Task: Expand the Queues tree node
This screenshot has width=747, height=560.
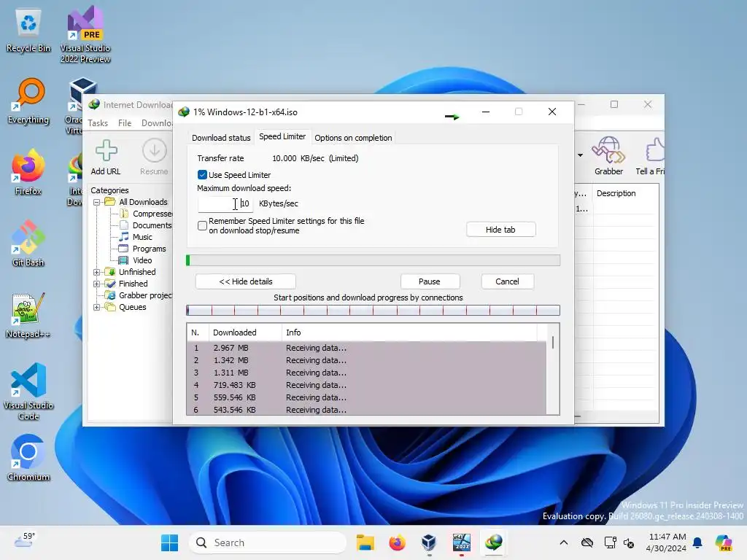Action: (x=97, y=307)
